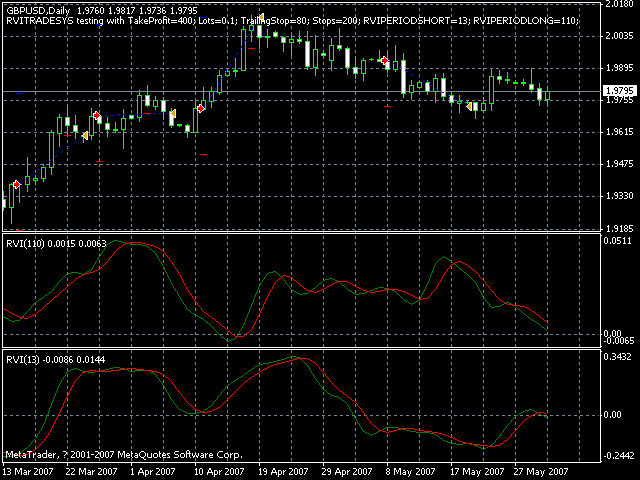Select the red trade marker near 8 May 2007
The height and width of the screenshot is (480, 640).
385,61
